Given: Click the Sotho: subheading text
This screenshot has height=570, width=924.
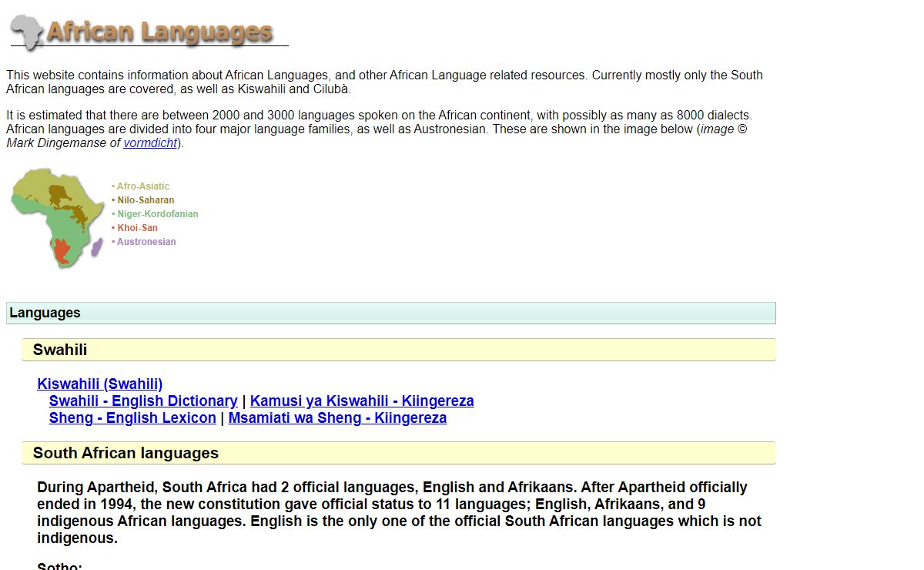Looking at the screenshot, I should (59, 566).
